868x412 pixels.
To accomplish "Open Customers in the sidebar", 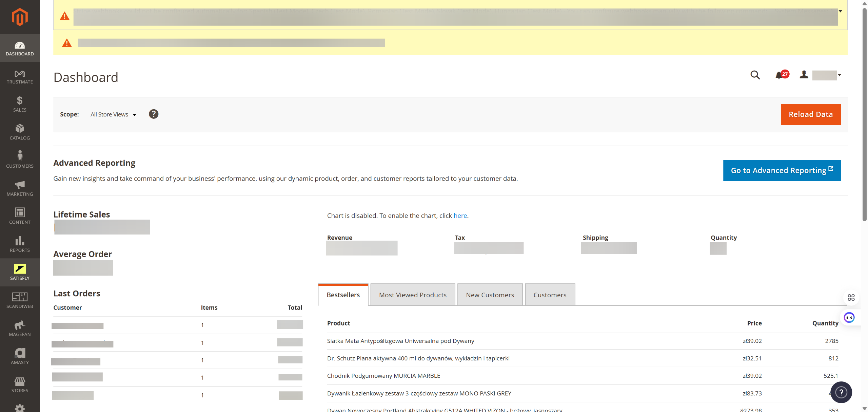I will point(20,160).
